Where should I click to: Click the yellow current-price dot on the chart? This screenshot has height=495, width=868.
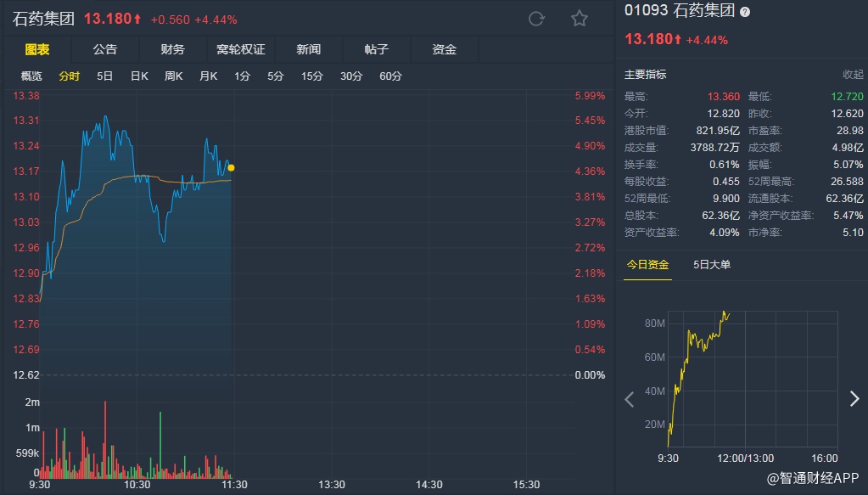pyautogui.click(x=231, y=168)
